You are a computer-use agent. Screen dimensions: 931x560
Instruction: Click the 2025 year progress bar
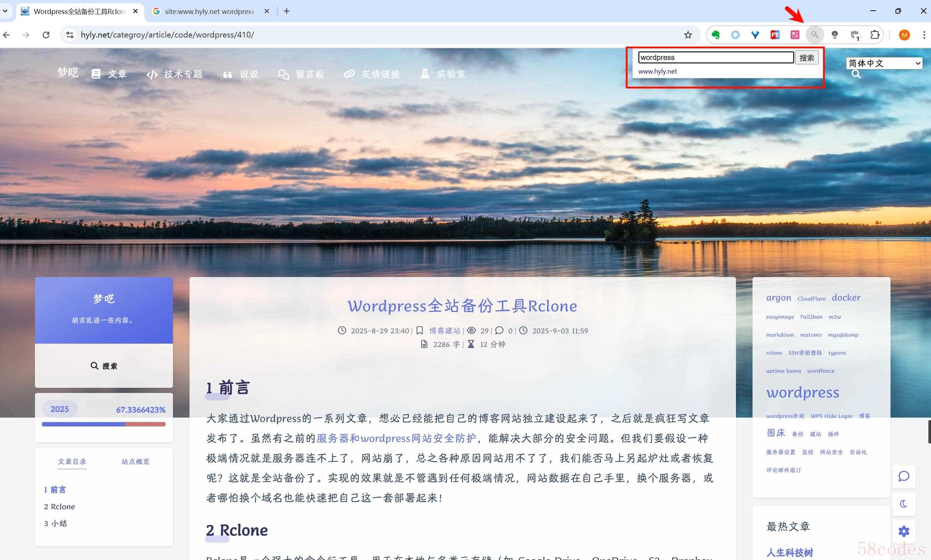coord(103,424)
